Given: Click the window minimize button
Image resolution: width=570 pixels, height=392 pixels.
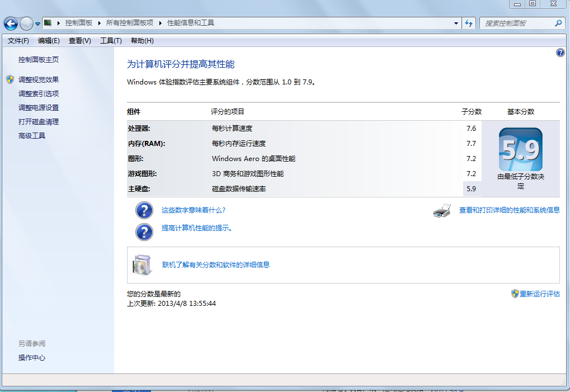Looking at the screenshot, I should (517, 3).
